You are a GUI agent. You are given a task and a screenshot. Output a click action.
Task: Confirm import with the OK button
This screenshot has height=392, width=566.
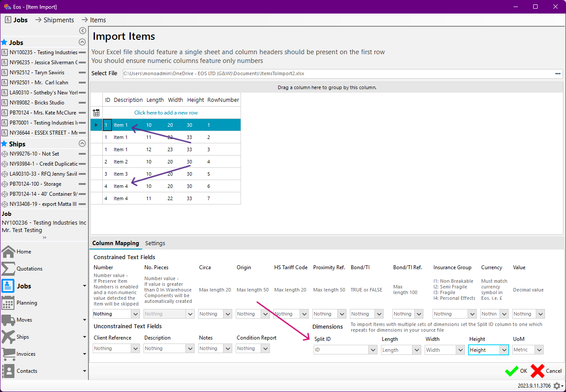(x=517, y=371)
